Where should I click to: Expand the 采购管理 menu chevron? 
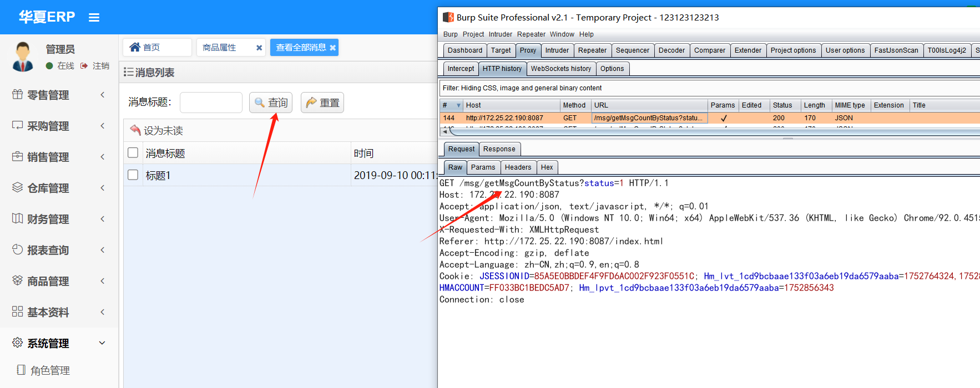point(103,126)
